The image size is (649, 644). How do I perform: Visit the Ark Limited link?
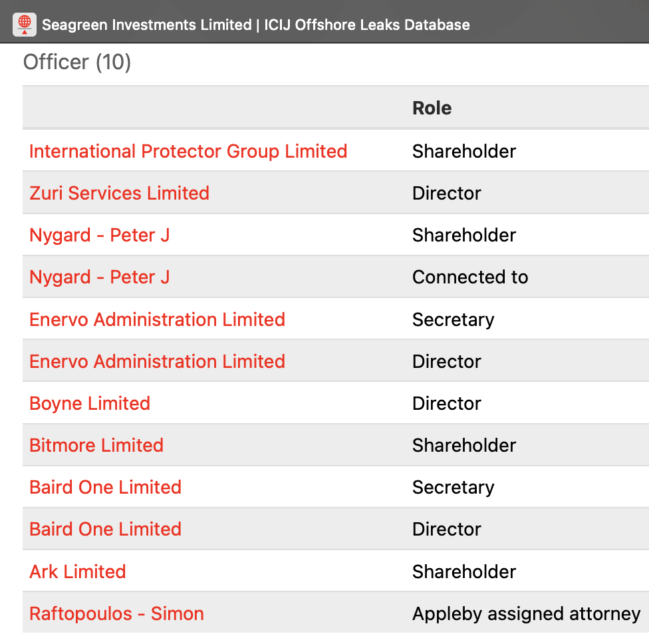[77, 571]
